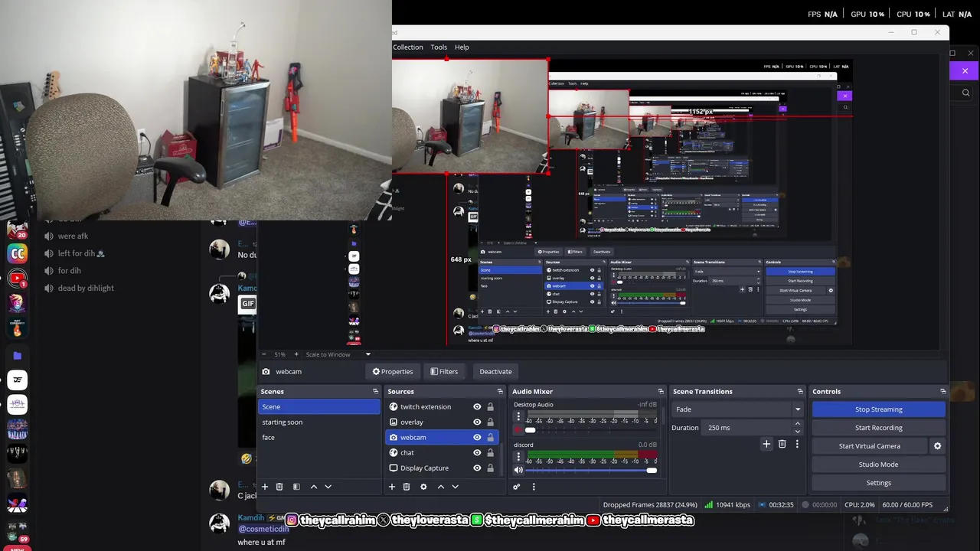The image size is (980, 551).
Task: Open scene filters icon in Scenes toolbar
Action: coord(296,487)
